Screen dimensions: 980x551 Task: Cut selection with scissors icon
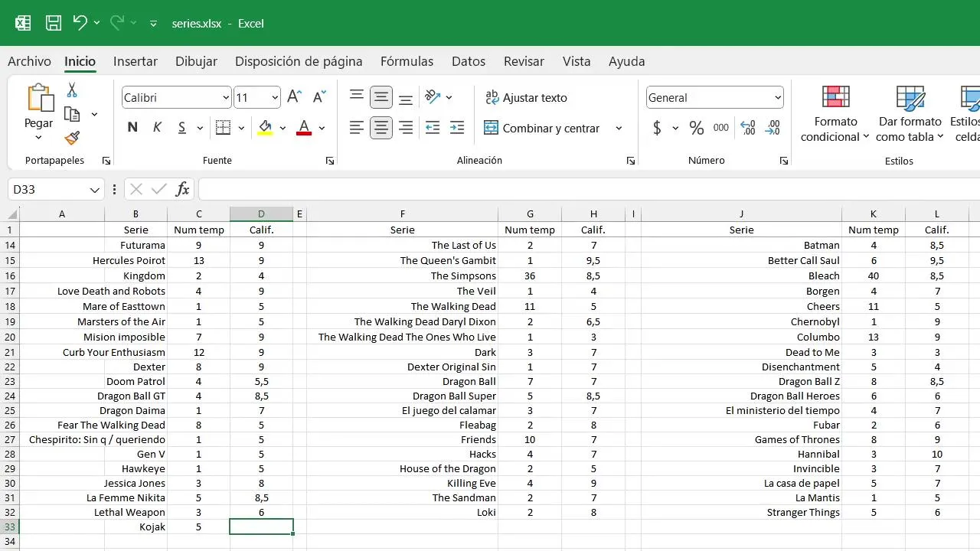(x=72, y=90)
